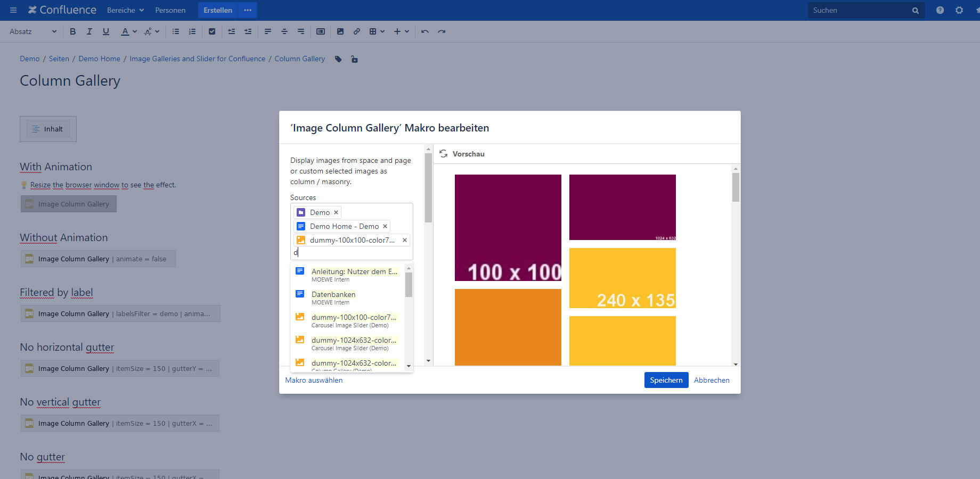Remove the Demo space source tag

pos(336,212)
